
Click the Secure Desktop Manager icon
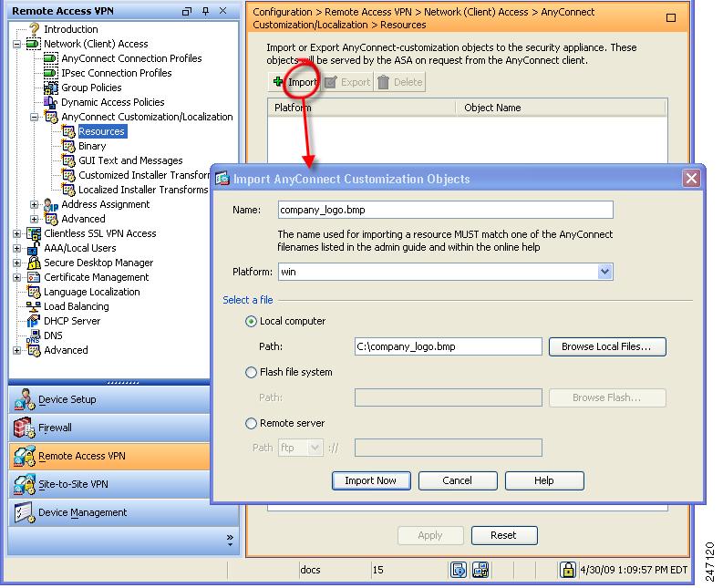click(34, 263)
